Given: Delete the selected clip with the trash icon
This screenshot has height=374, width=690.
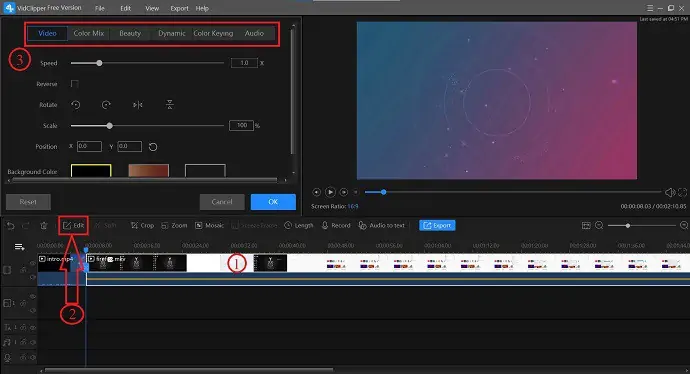Looking at the screenshot, I should [x=44, y=226].
